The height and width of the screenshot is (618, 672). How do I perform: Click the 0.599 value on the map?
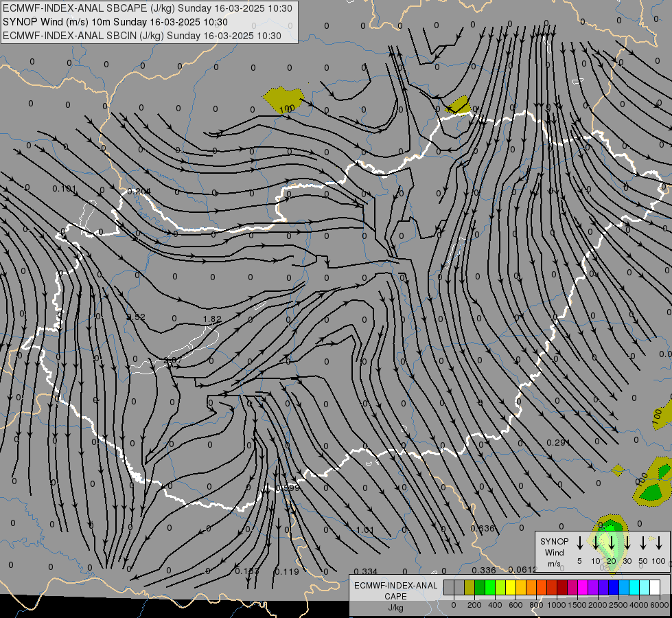[288, 488]
